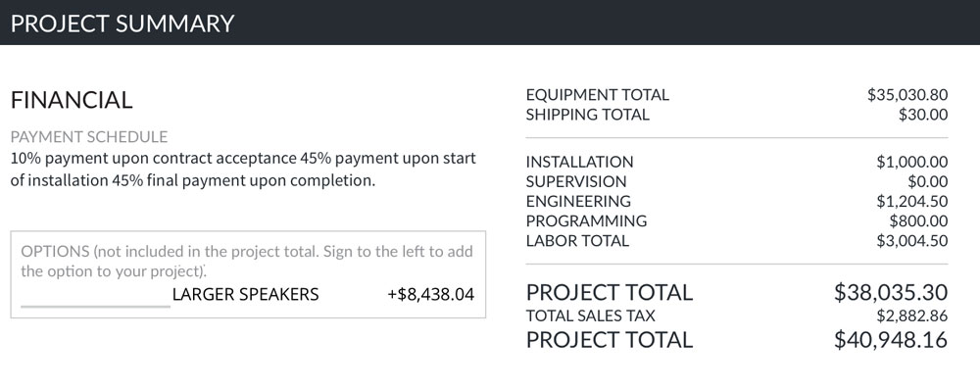Viewport: 980px width, 388px height.
Task: Click the Equipment Total label
Action: 598,95
